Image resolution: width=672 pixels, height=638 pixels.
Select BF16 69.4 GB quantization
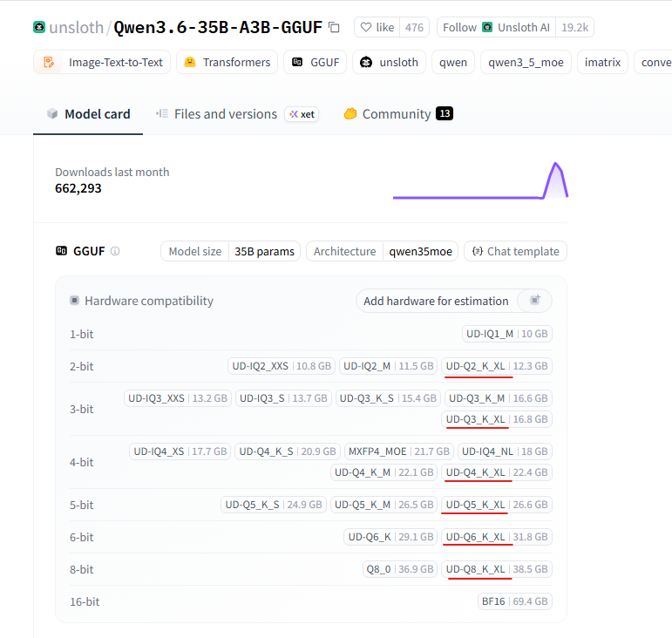(x=515, y=601)
